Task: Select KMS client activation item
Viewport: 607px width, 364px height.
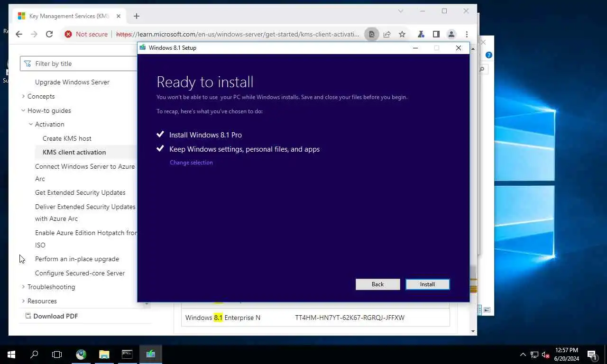Action: tap(74, 152)
